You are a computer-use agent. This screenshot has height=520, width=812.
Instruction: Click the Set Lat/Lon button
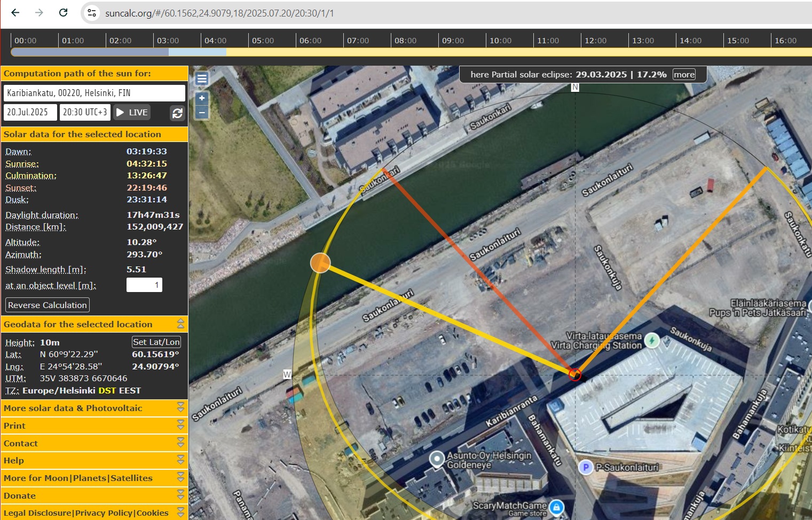click(x=156, y=342)
